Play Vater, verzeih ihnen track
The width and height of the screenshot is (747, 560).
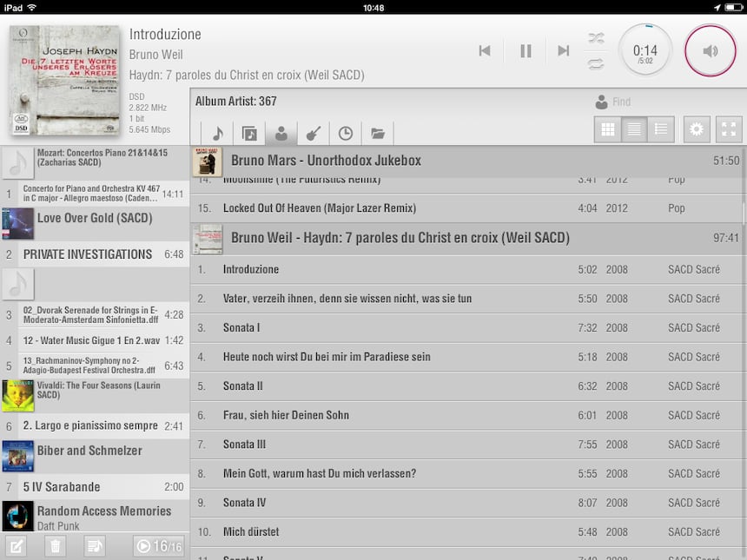467,299
